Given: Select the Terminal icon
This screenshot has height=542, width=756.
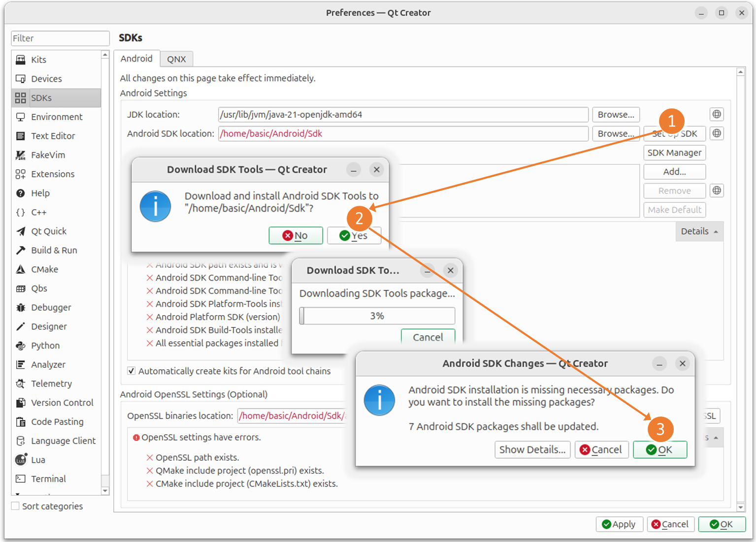Looking at the screenshot, I should point(20,479).
